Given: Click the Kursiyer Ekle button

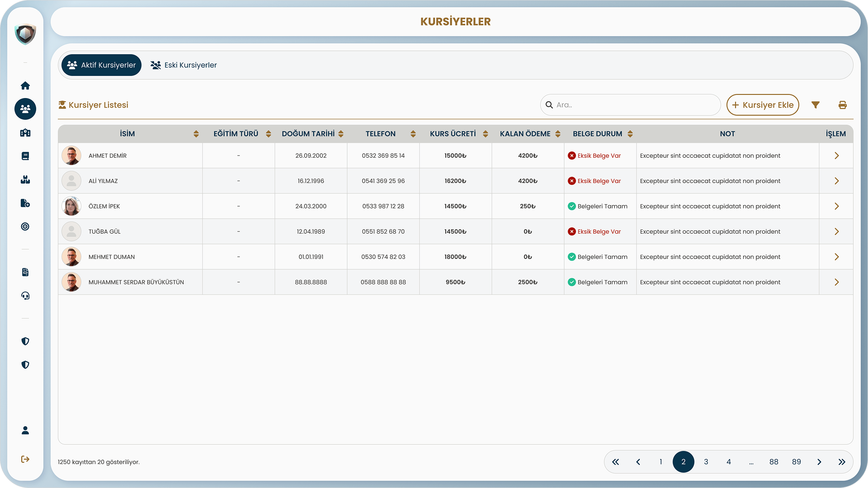Looking at the screenshot, I should coord(763,105).
